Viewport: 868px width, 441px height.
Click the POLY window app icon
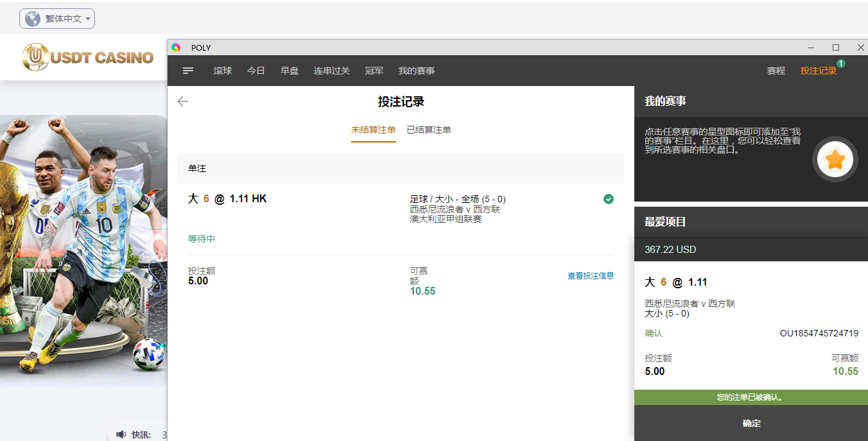176,48
